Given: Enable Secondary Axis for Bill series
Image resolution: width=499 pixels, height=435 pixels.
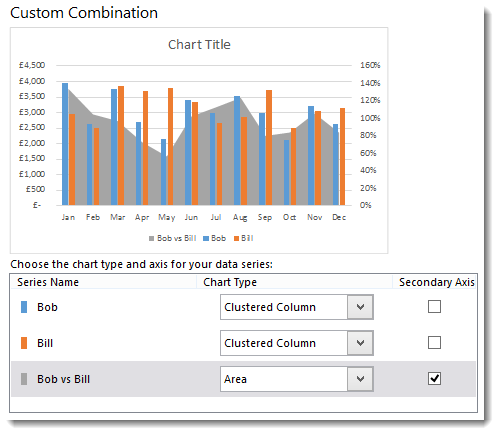Looking at the screenshot, I should click(434, 343).
